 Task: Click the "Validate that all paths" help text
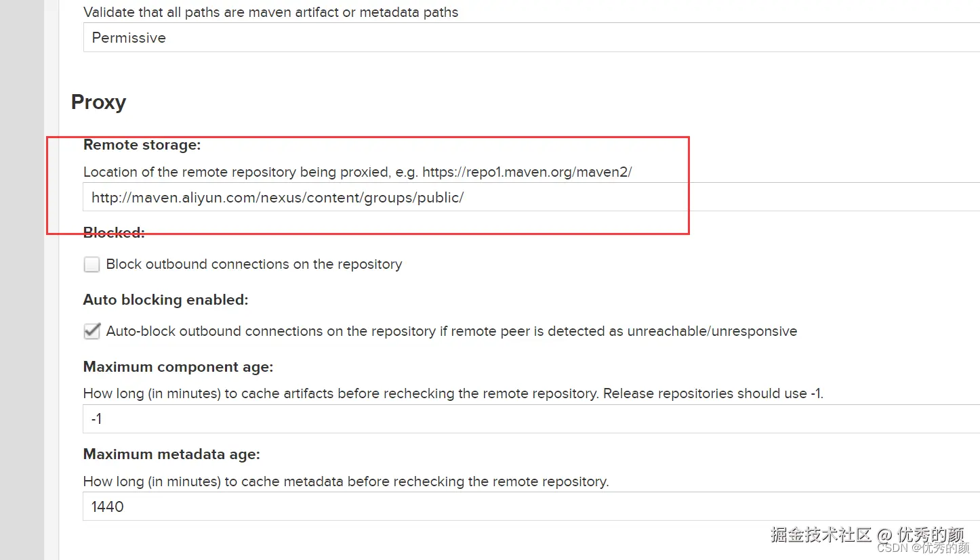click(270, 12)
